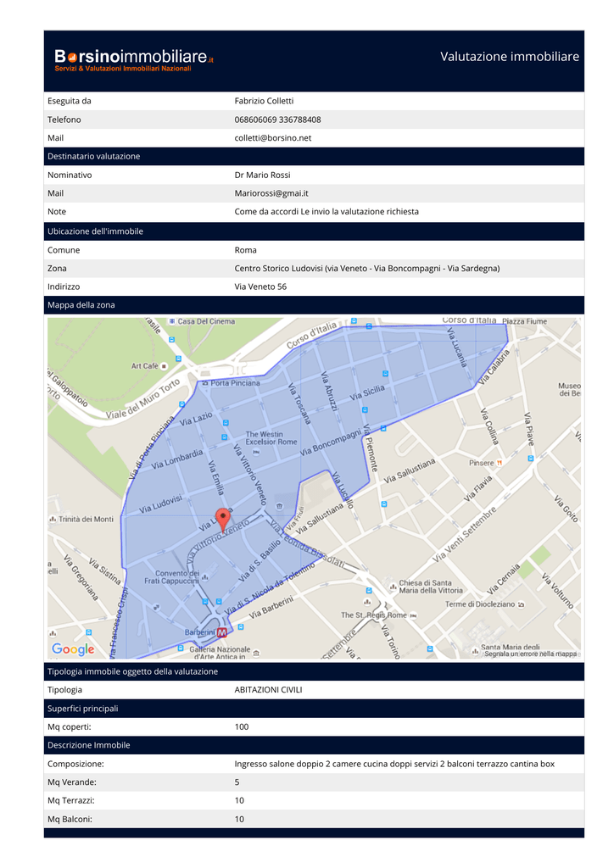
Task: Click 'Tipologia immobile oggetto della valutazione' header
Action: [314, 671]
